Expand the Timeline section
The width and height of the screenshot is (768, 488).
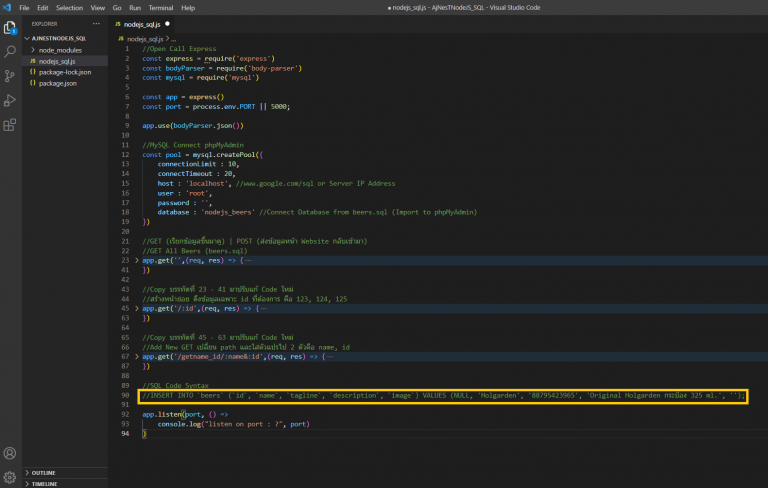[x=45, y=483]
